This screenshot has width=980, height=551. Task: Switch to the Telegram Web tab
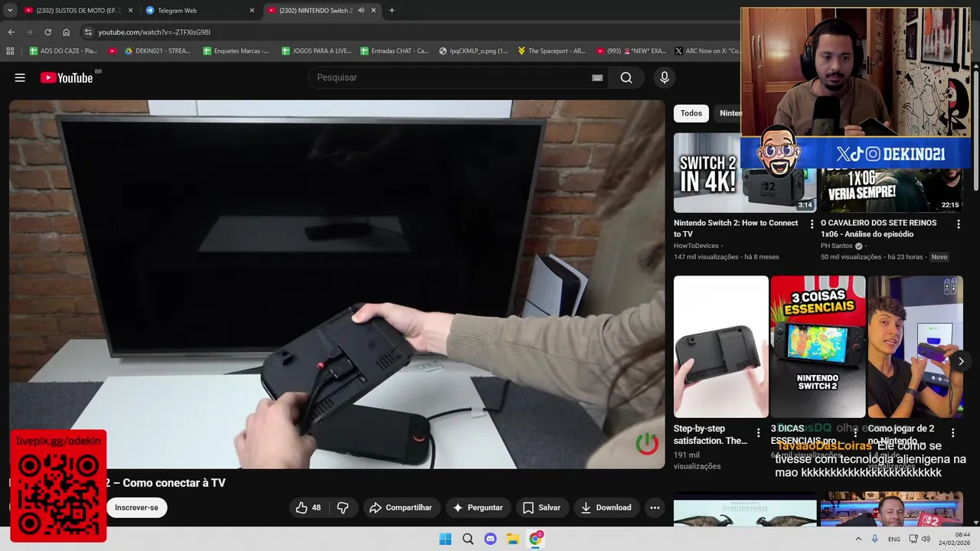[201, 11]
